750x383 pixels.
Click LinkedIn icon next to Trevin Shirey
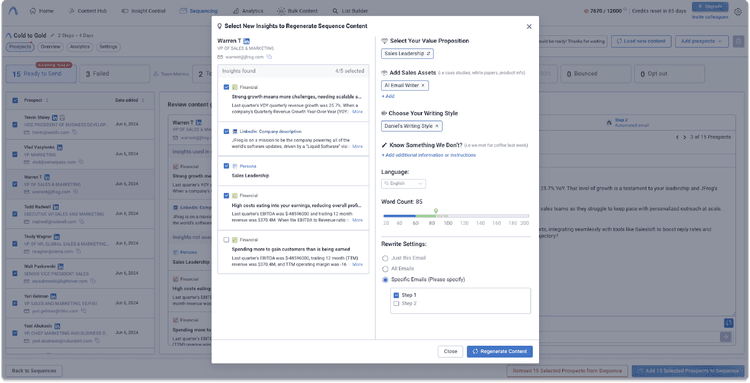(55, 117)
